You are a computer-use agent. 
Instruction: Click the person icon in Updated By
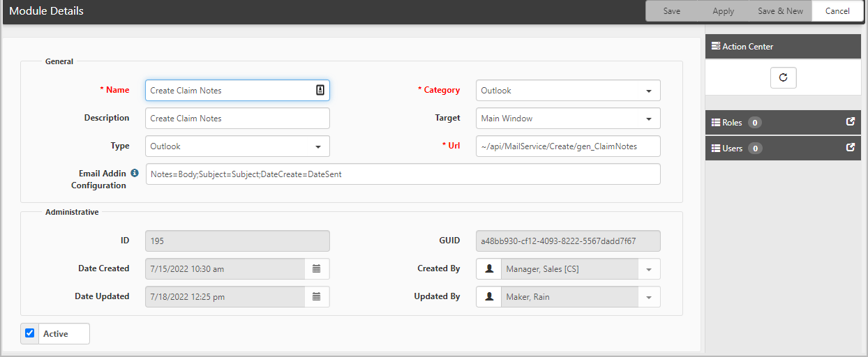[x=489, y=296]
